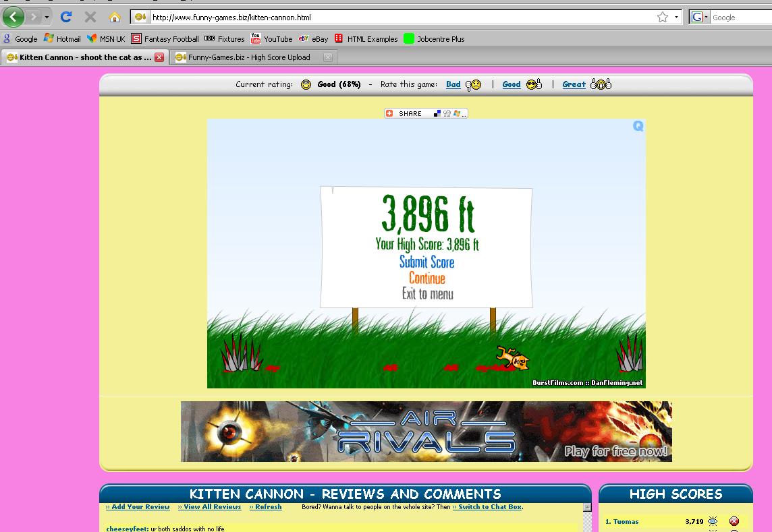This screenshot has width=772, height=532.
Task: Open the Google bookmark
Action: tap(20, 39)
